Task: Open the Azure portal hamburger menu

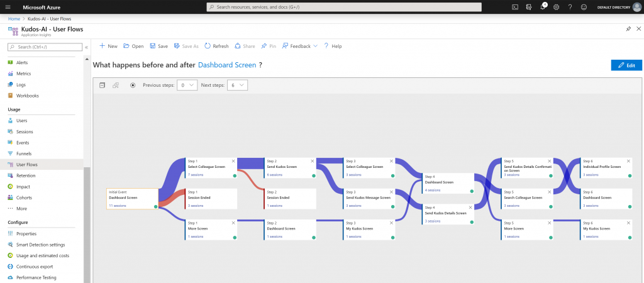Action: [8, 7]
